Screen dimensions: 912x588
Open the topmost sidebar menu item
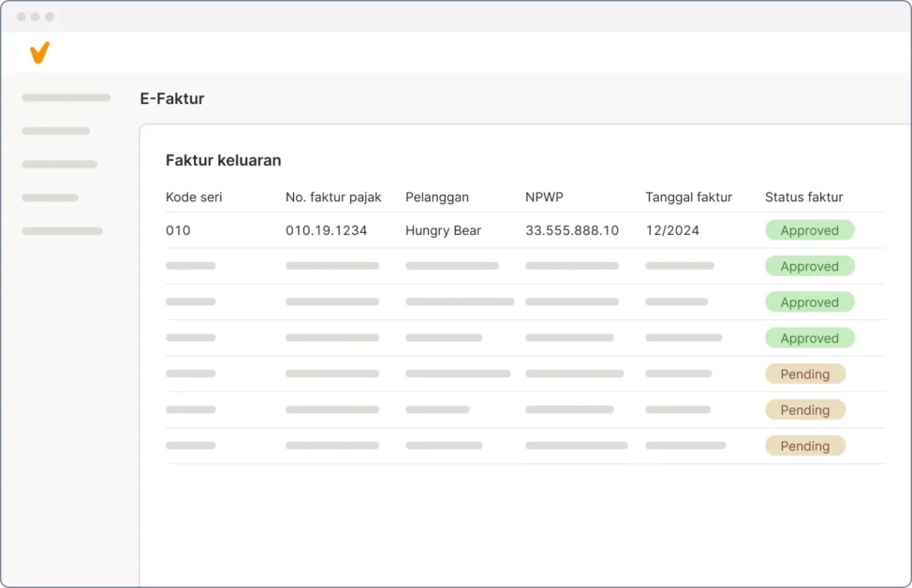66,97
